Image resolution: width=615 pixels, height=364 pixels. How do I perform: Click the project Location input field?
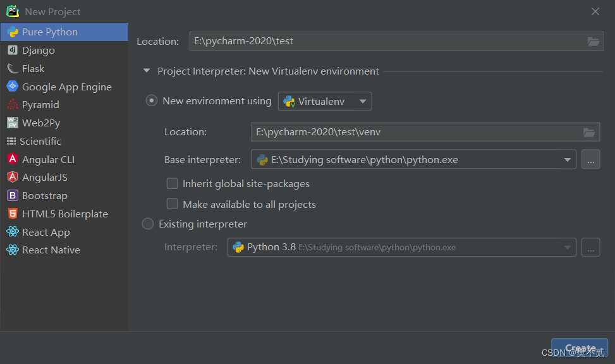pyautogui.click(x=379, y=41)
